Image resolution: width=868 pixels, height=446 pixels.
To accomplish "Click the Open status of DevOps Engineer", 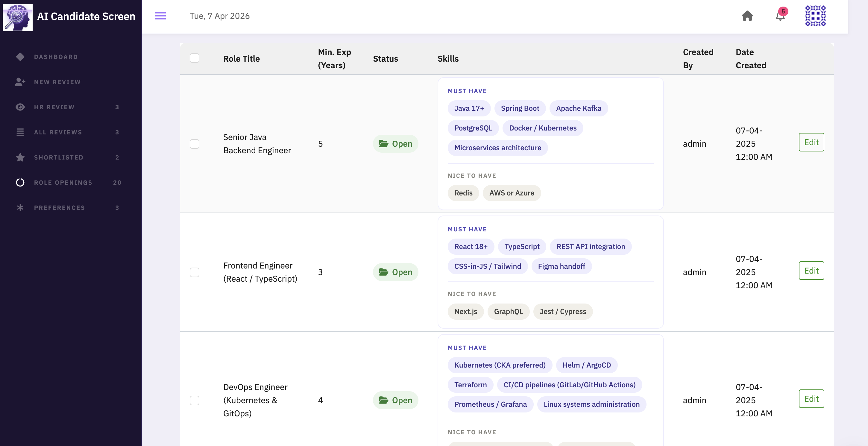I will (395, 400).
